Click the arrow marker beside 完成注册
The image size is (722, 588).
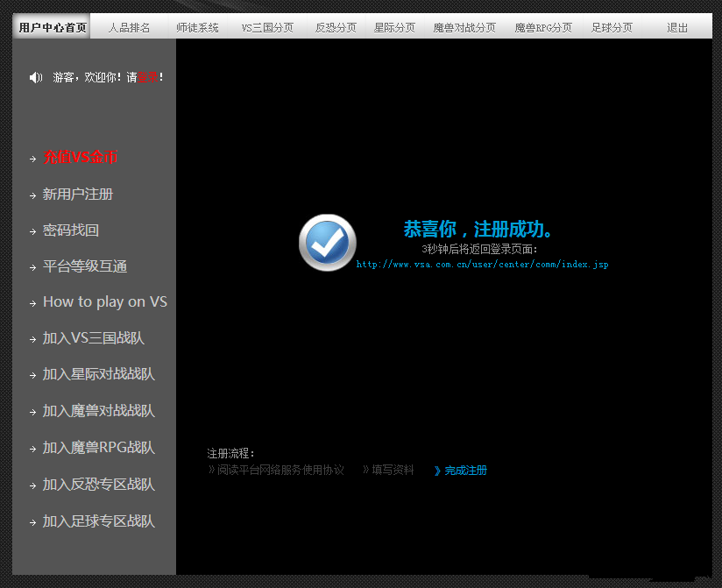pyautogui.click(x=436, y=471)
